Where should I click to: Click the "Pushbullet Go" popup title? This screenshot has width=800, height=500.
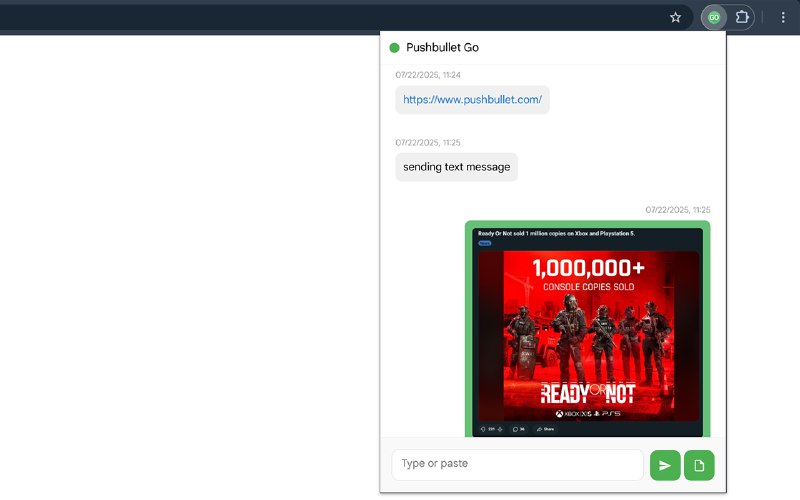[442, 47]
